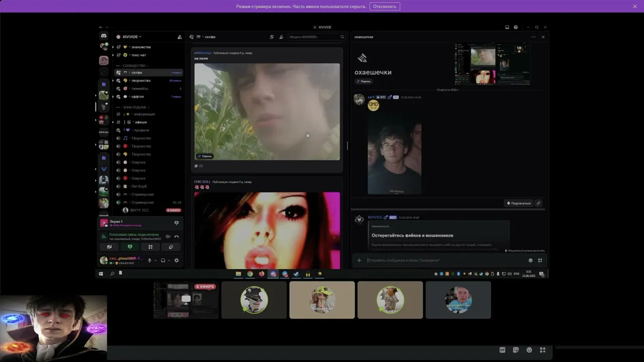The height and width of the screenshot is (362, 644).
Task: Toggle noise suppression waveform icon
Action: click(168, 236)
